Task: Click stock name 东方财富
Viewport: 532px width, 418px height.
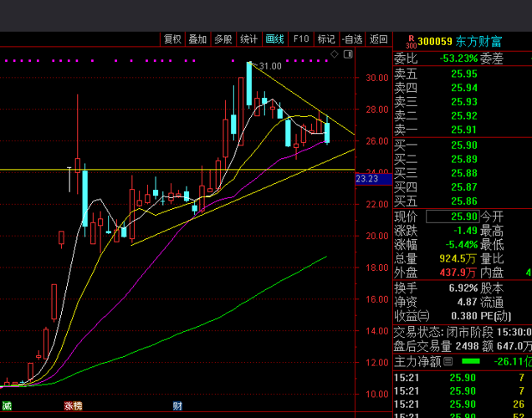Action: coord(478,42)
